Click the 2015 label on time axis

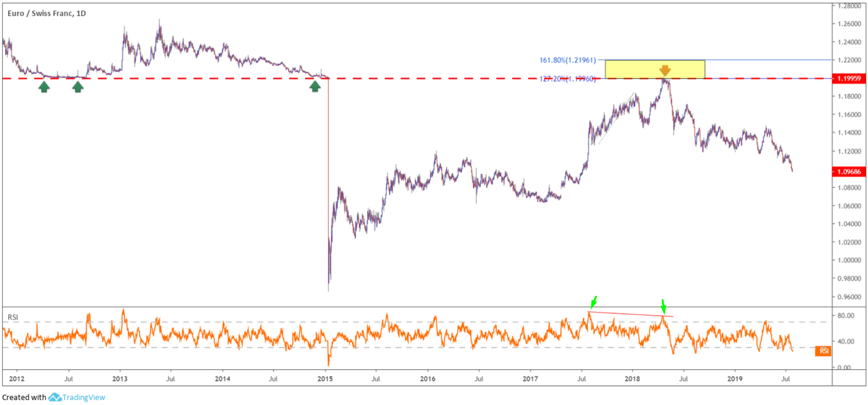point(325,378)
